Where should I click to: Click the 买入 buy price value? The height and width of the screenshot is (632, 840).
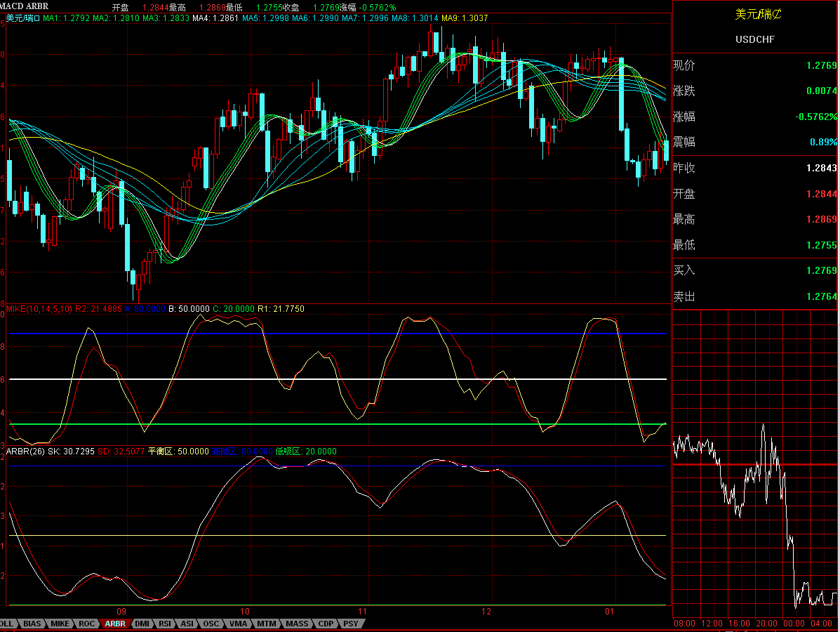[x=823, y=270]
